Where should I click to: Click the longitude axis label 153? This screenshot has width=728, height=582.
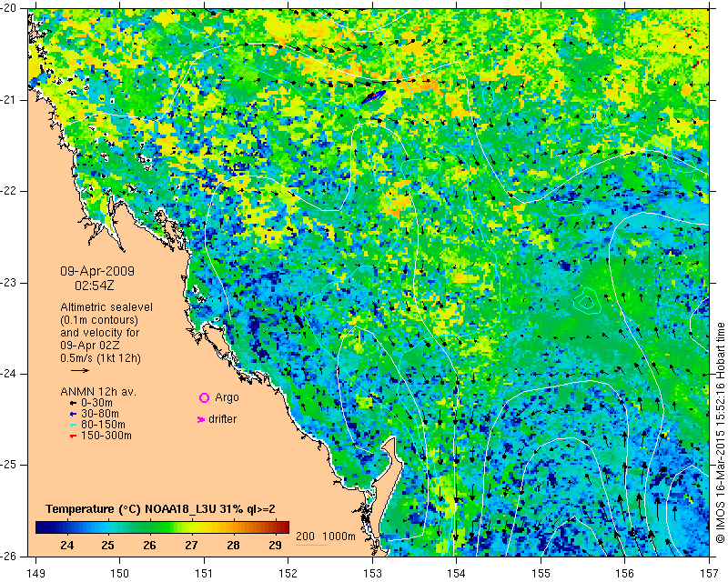[372, 574]
